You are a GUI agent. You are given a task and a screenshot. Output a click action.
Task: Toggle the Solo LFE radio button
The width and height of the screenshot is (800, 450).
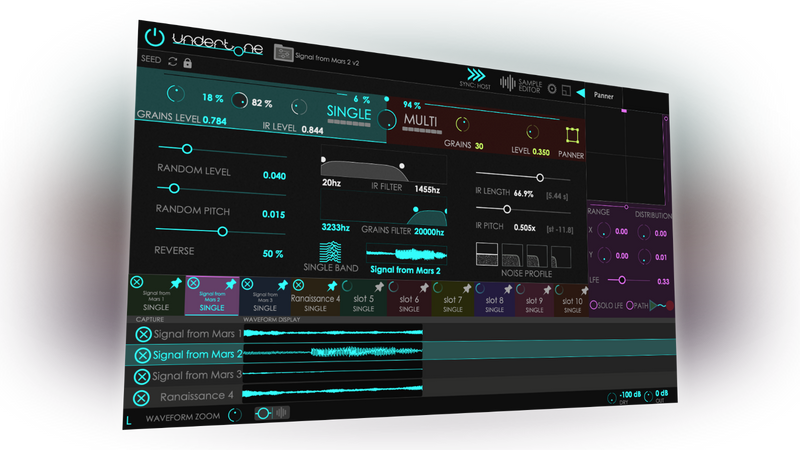pos(593,305)
